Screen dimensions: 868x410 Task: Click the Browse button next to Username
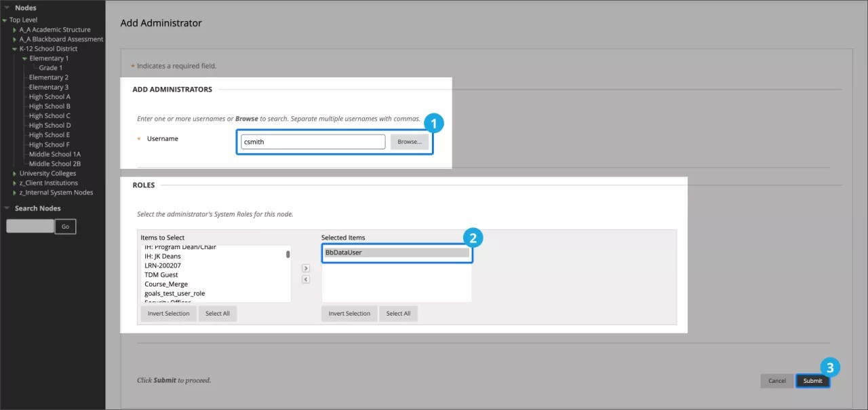409,141
